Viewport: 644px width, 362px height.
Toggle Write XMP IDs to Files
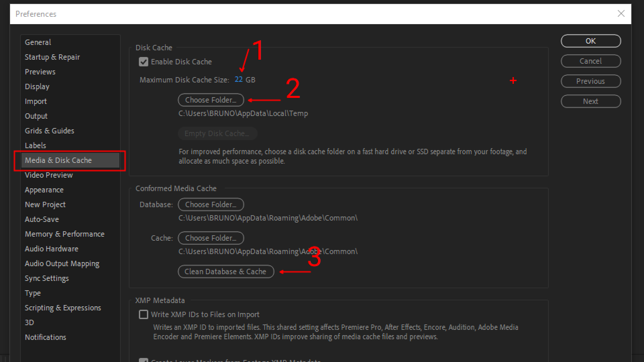[144, 314]
